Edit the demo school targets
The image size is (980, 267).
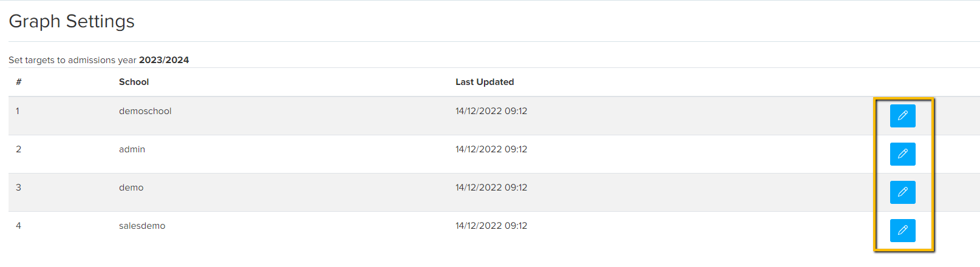(x=902, y=192)
